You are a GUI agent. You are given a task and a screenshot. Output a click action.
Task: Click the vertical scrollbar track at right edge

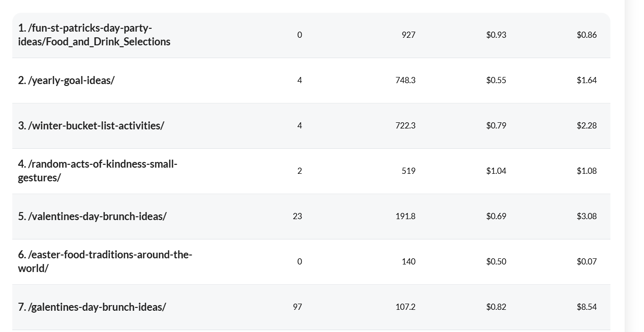pos(634,165)
